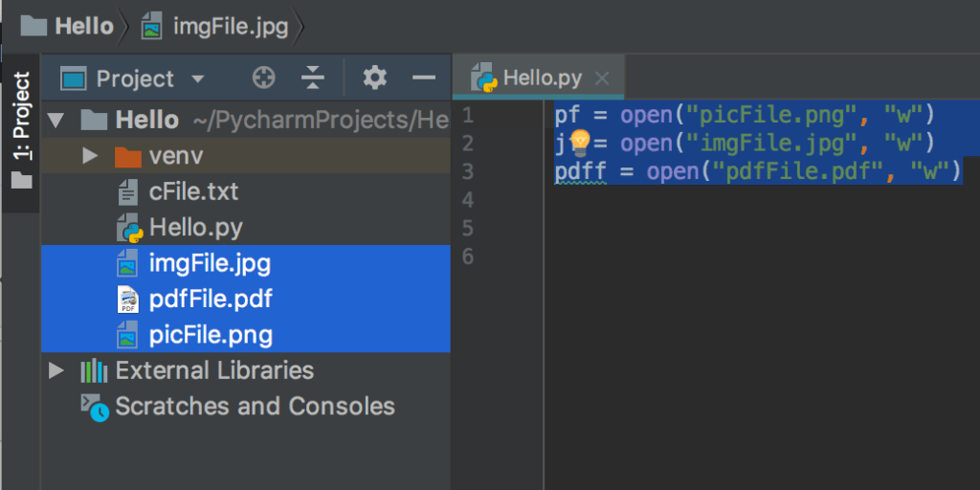This screenshot has width=980, height=490.
Task: Select pdfFile.pdf in the project tree
Action: (x=211, y=299)
